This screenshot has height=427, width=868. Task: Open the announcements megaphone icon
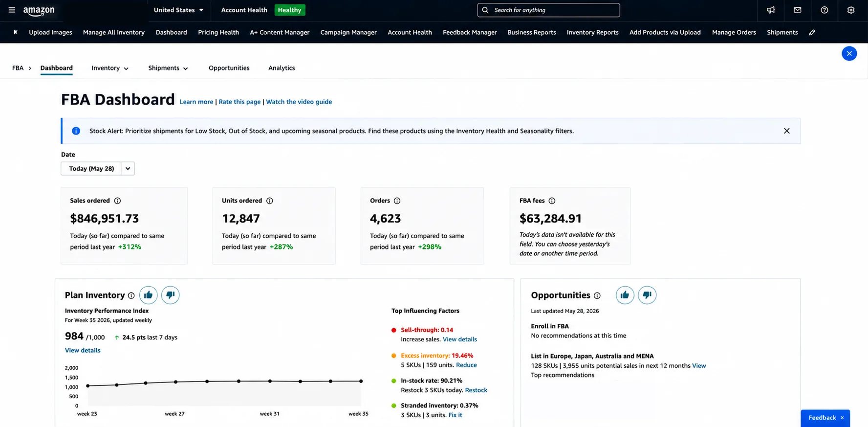coord(771,10)
